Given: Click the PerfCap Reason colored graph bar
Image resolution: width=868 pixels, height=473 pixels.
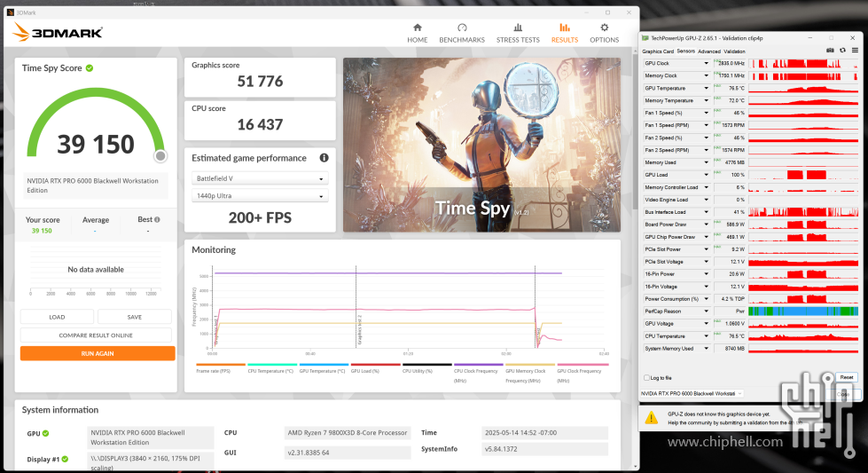Looking at the screenshot, I should [802, 311].
